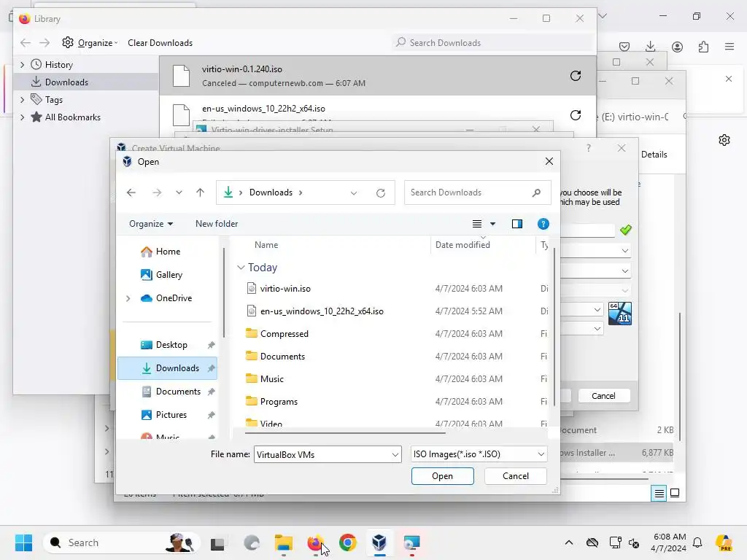
Task: Retry virtio-win-0.1.240.iso download
Action: (576, 76)
